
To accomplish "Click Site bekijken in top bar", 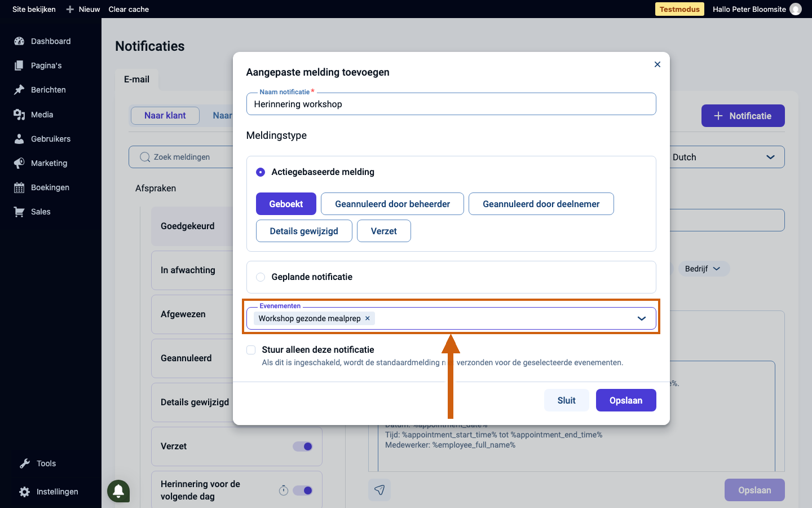I will point(34,9).
